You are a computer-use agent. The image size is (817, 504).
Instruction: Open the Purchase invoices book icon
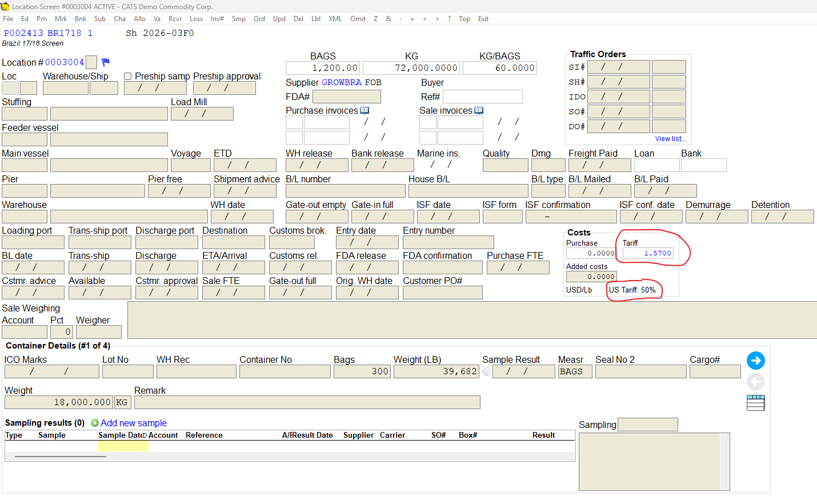365,110
